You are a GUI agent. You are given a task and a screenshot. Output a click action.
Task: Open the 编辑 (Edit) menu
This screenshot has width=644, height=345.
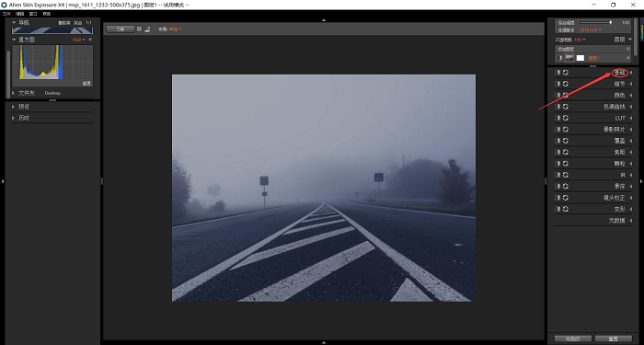coord(19,14)
